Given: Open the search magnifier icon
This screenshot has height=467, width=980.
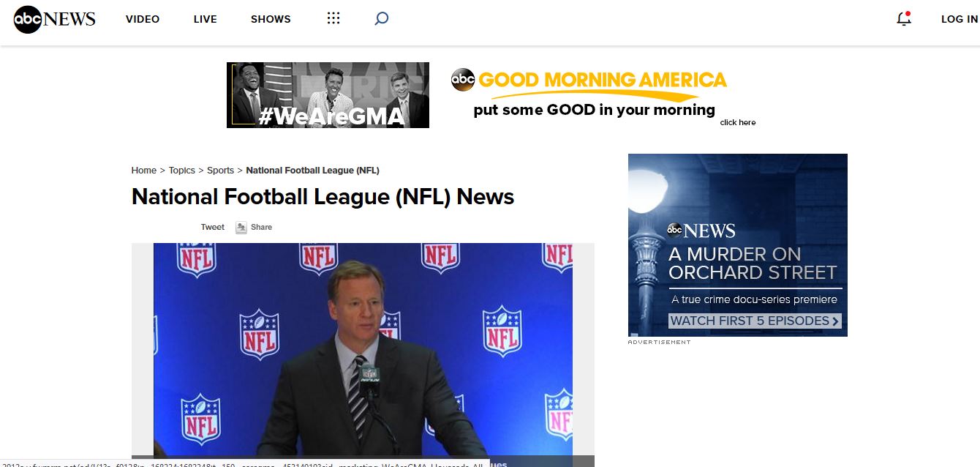Looking at the screenshot, I should coord(381,19).
